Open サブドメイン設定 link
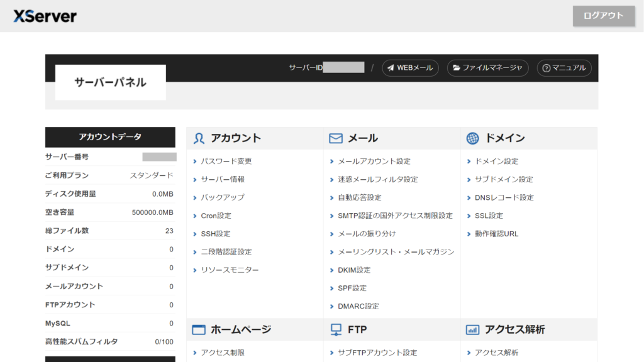This screenshot has width=644, height=362. (504, 179)
